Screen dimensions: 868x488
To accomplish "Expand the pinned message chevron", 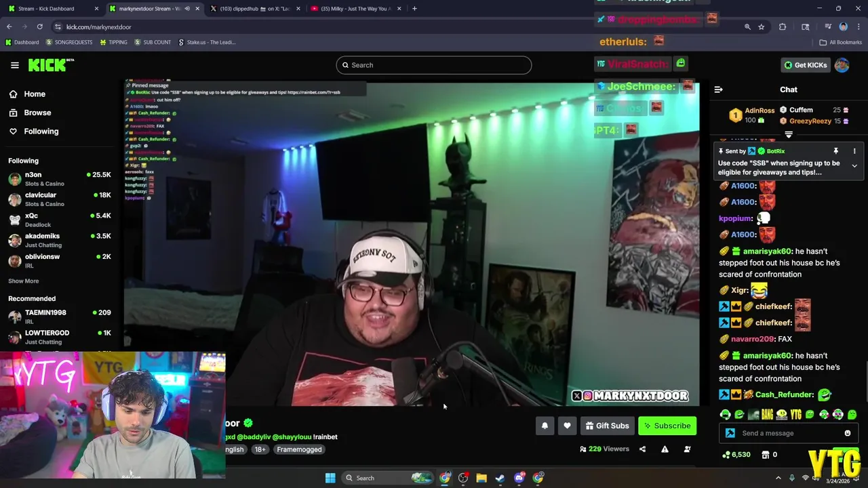I will tap(854, 166).
